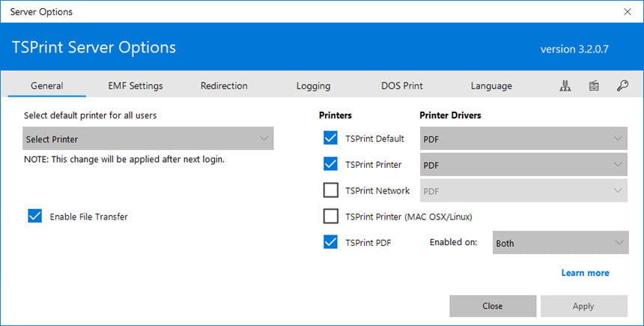Click the Close button

tap(493, 306)
